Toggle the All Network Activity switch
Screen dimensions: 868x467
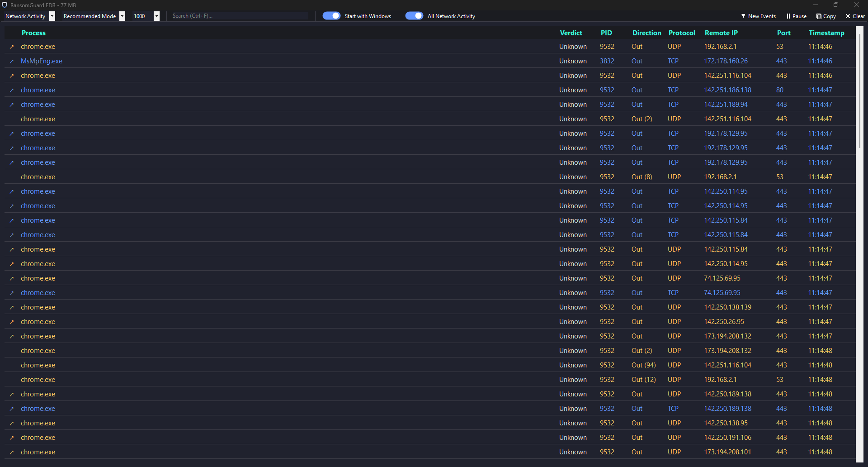(x=414, y=16)
